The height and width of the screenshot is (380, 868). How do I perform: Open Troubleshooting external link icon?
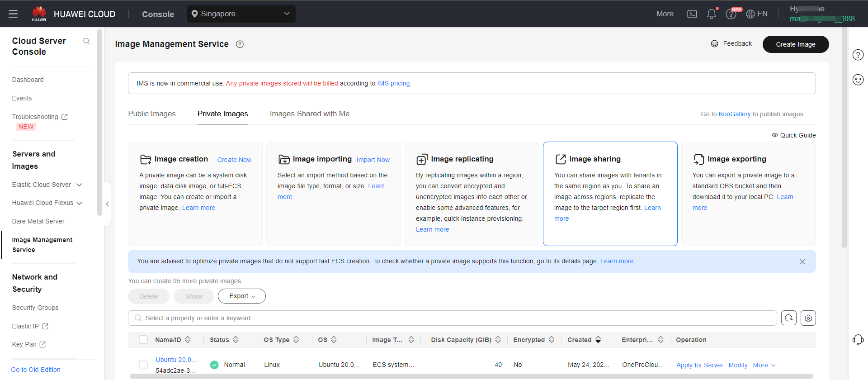tap(65, 117)
